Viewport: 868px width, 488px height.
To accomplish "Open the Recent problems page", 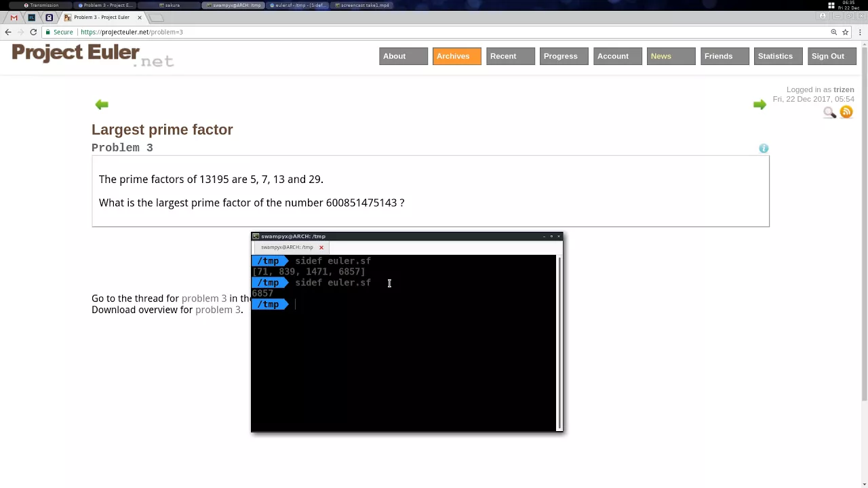I will (511, 56).
